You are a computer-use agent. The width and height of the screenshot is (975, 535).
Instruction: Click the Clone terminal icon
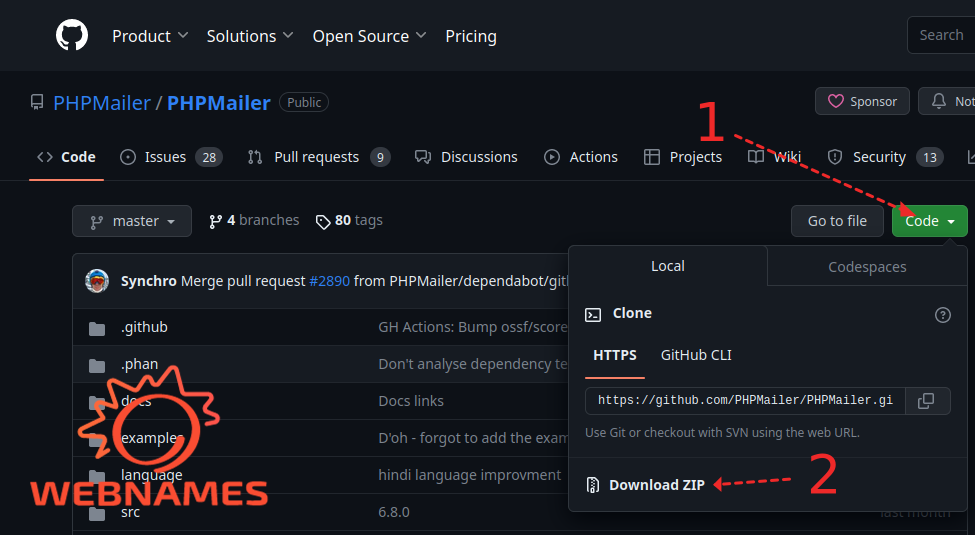coord(593,315)
